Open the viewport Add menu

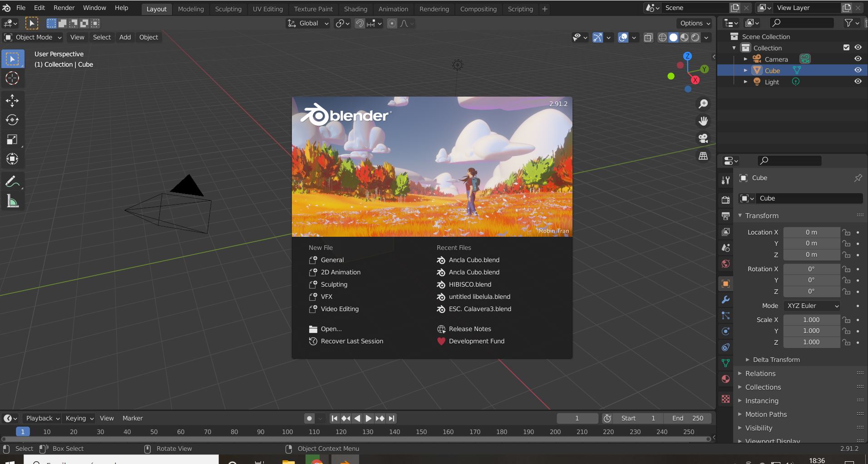[x=125, y=37]
